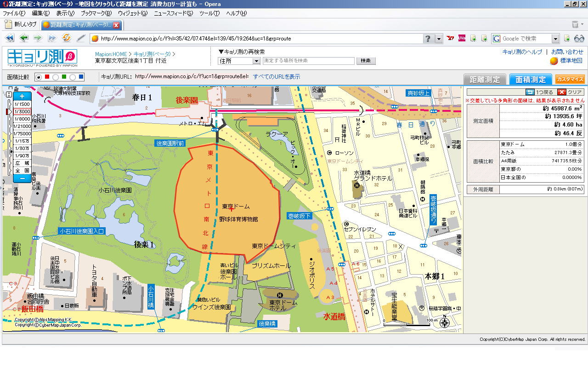Set map scale to 1/15万
Viewport: 588px width, 368px height.
click(x=22, y=141)
